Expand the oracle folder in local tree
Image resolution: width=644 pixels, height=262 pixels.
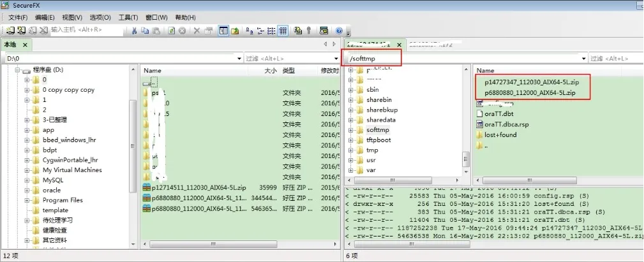click(27, 190)
